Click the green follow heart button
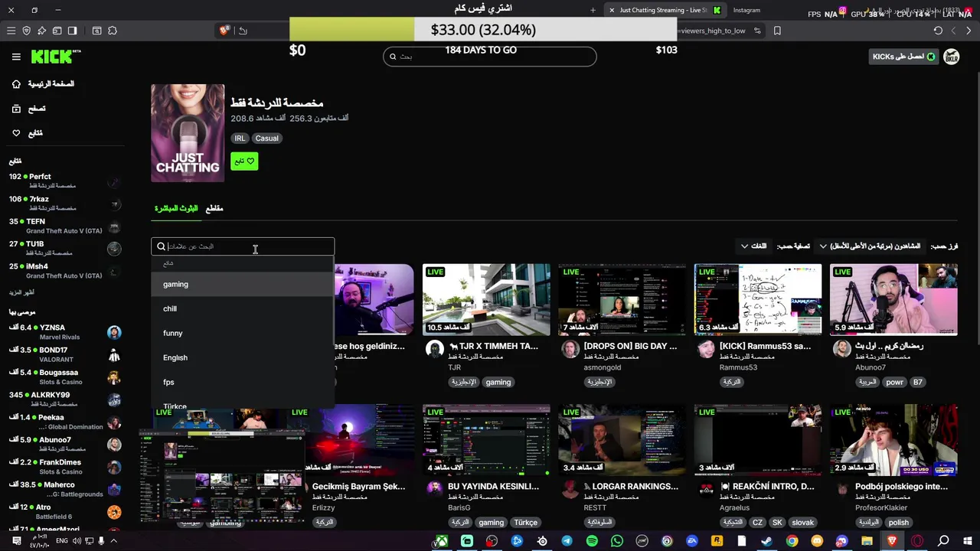Viewport: 980px width, 551px height. click(244, 161)
